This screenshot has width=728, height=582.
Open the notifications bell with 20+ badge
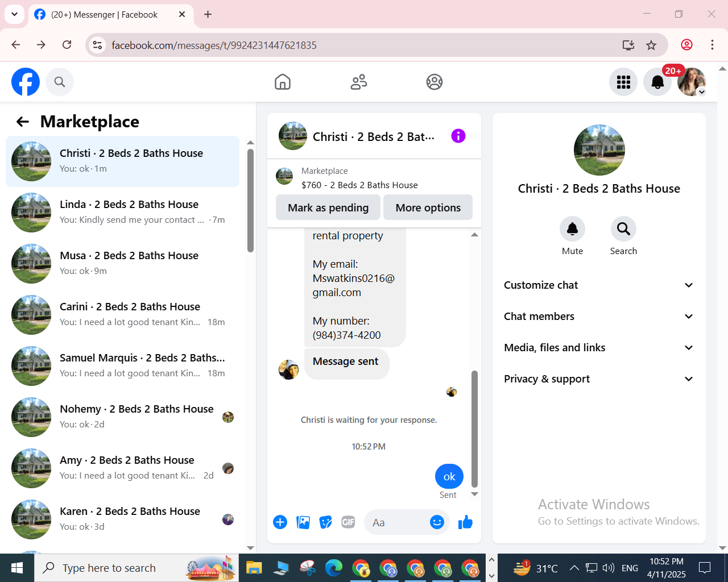[x=657, y=82]
